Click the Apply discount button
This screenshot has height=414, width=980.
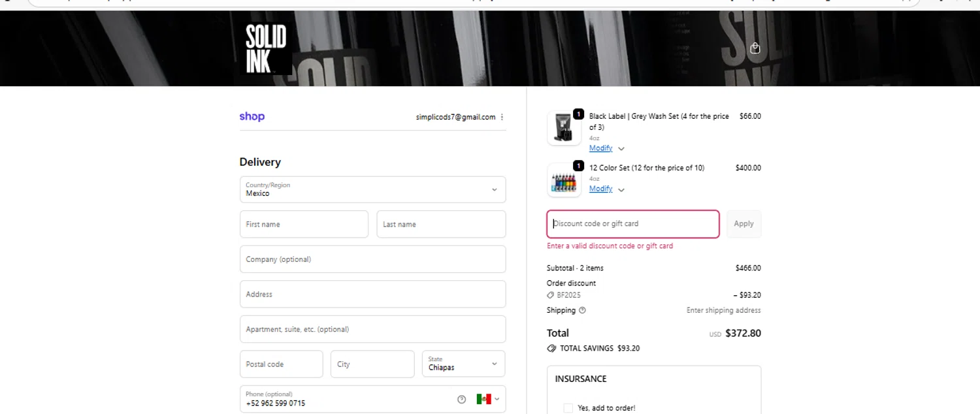tap(743, 224)
